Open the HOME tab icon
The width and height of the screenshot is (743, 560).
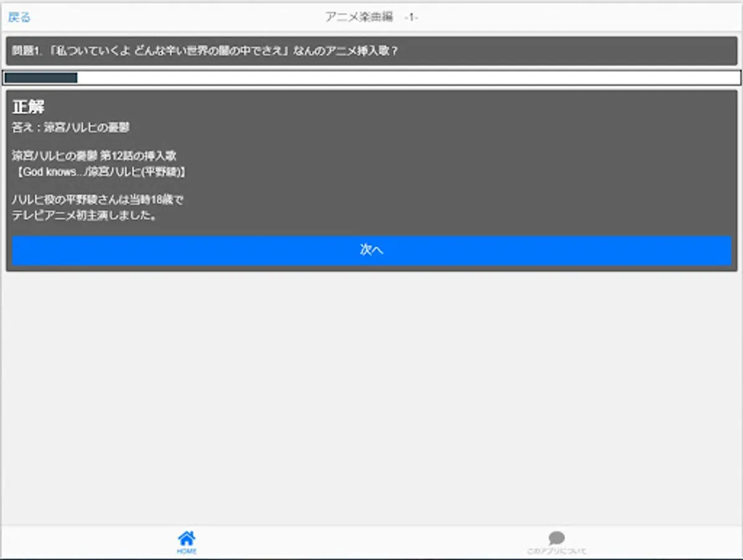pyautogui.click(x=187, y=543)
